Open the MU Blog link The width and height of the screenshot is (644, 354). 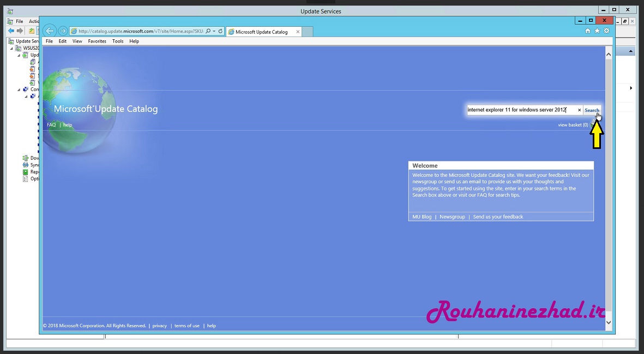click(x=422, y=217)
